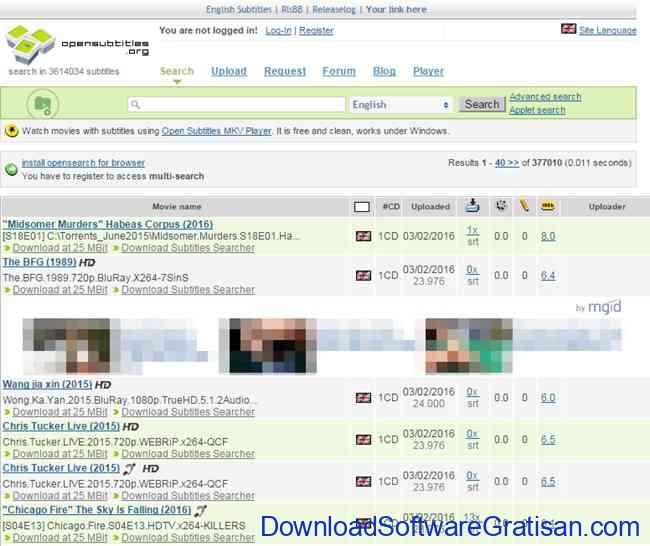Viewport: 650px width, 546px height.
Task: Open first Chris Tucker Live (2015) title
Action: coord(61,426)
